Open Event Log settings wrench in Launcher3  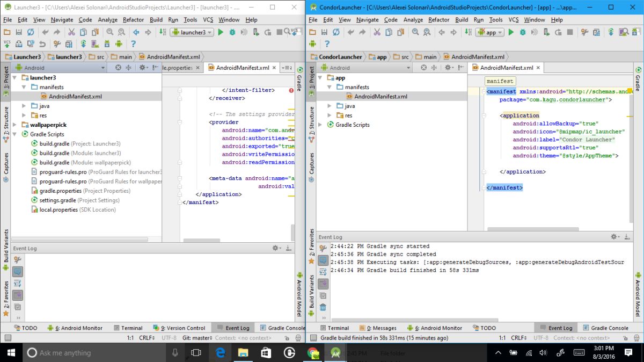click(x=18, y=260)
